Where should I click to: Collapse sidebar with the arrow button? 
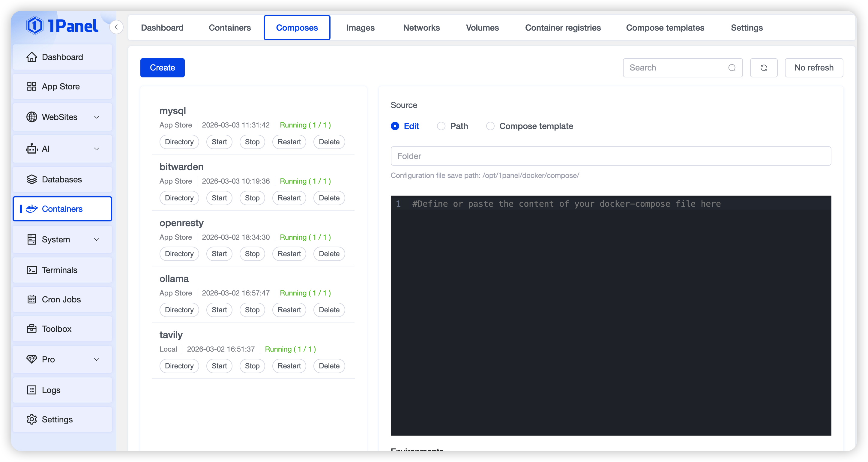116,27
